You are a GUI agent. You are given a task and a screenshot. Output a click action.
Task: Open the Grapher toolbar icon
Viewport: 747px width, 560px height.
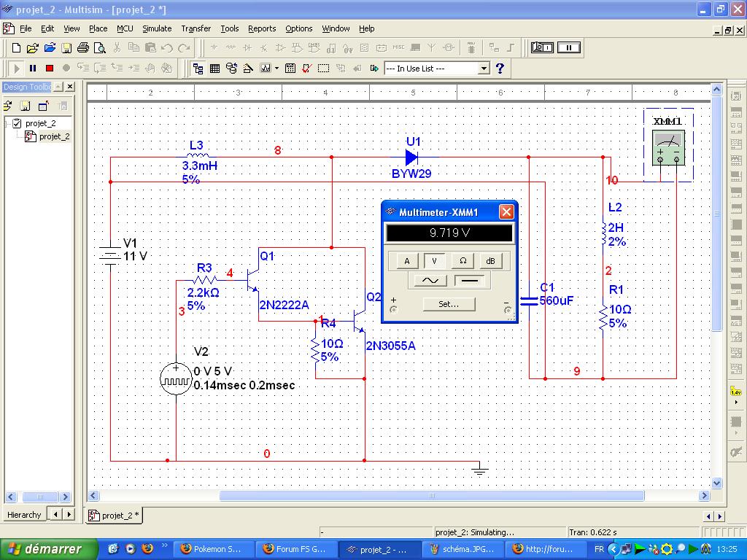[265, 68]
